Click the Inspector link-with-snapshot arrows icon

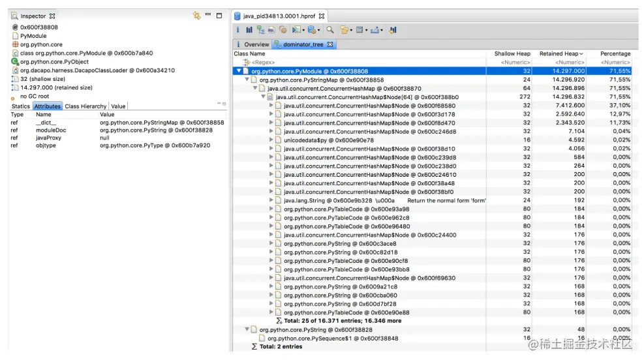(197, 16)
